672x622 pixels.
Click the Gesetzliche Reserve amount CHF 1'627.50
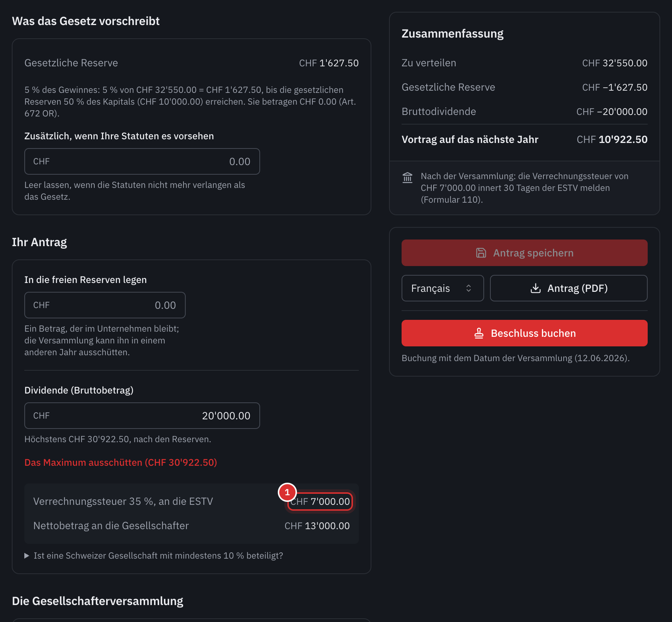point(329,63)
